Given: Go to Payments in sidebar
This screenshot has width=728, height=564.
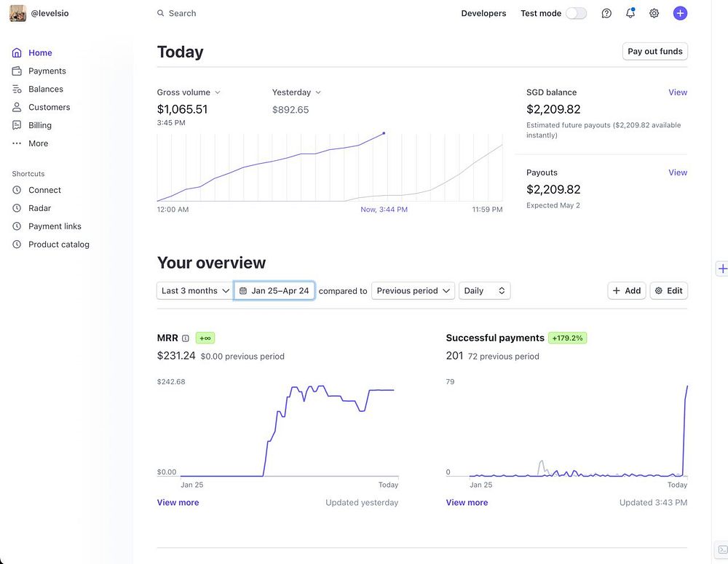Looking at the screenshot, I should click(x=47, y=71).
